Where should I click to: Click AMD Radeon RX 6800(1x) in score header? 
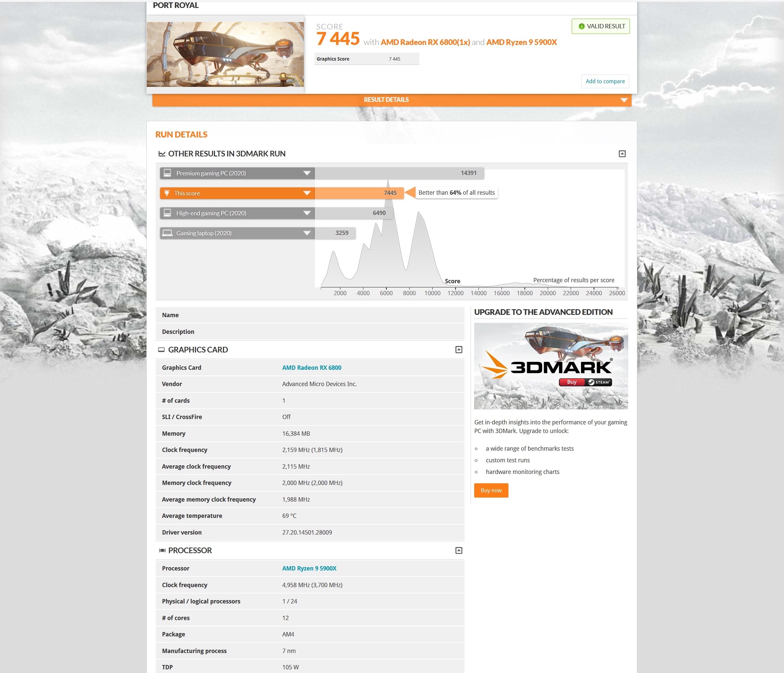[425, 42]
